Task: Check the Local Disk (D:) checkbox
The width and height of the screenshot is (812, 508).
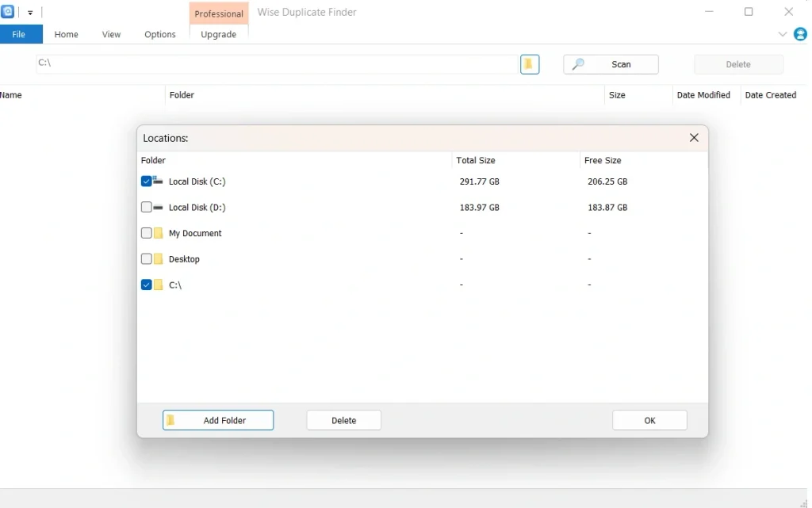Action: [146, 208]
